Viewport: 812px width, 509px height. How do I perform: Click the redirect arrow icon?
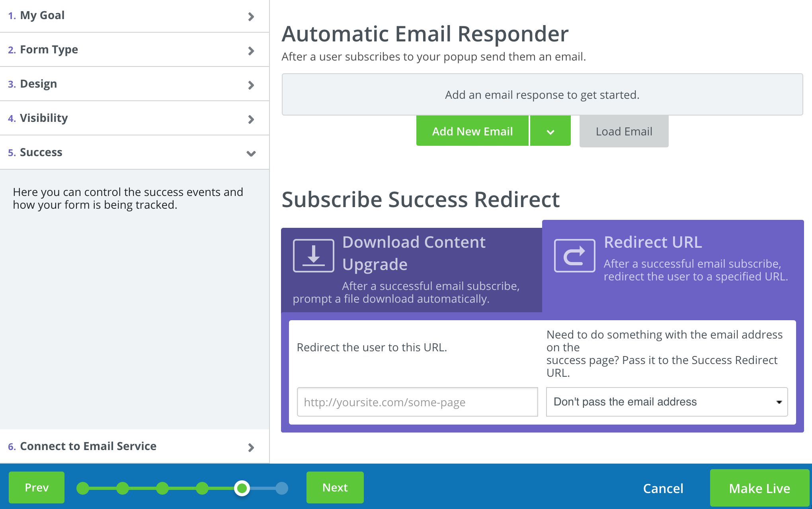(574, 256)
